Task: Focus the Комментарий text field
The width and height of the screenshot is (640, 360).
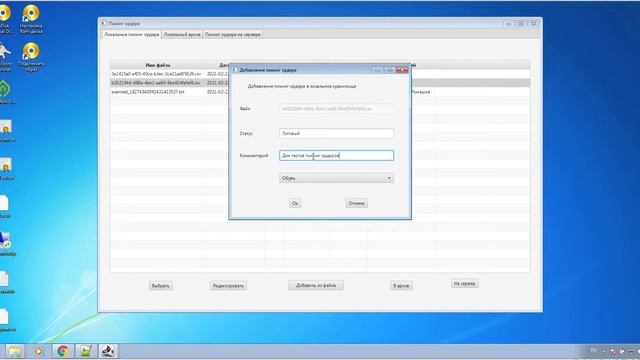Action: point(336,156)
